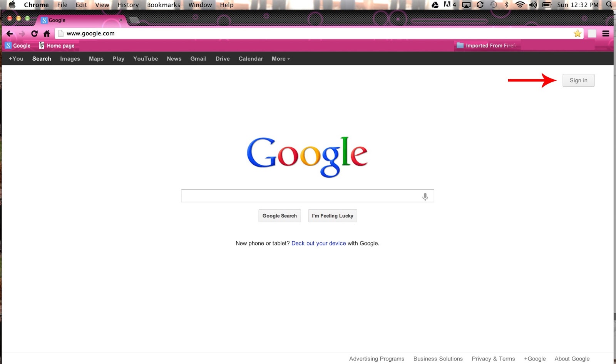Open Gmail in the Google bar

[x=198, y=58]
